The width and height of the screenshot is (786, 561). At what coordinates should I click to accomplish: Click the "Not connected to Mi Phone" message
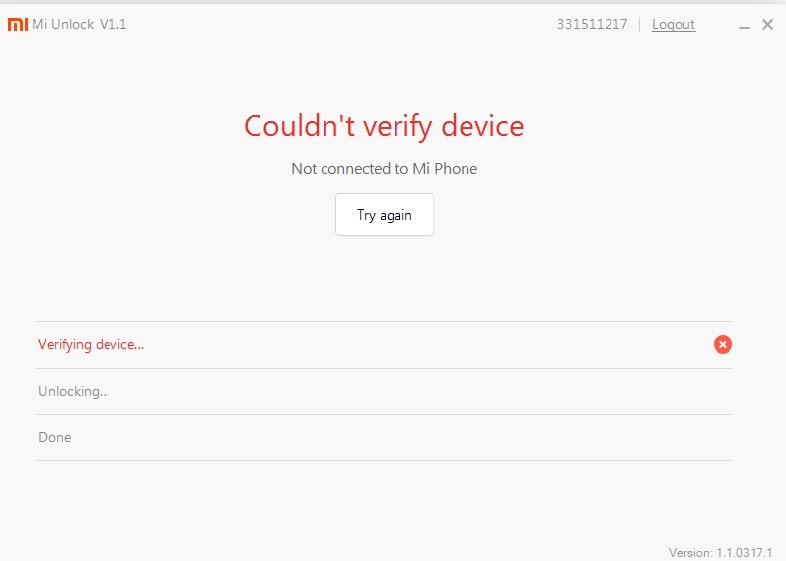[x=384, y=169]
